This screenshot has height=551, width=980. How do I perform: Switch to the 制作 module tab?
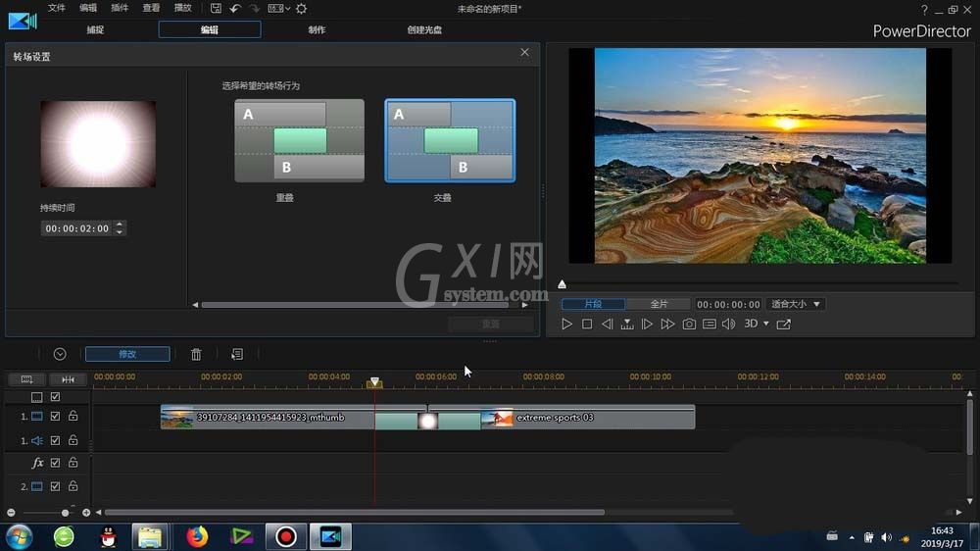317,29
